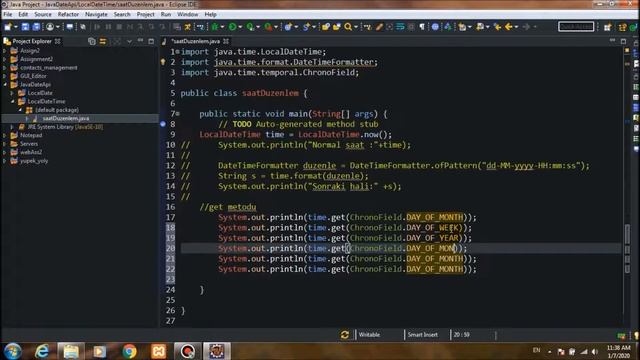The height and width of the screenshot is (360, 640).
Task: Open the Help menu
Action: [210, 14]
